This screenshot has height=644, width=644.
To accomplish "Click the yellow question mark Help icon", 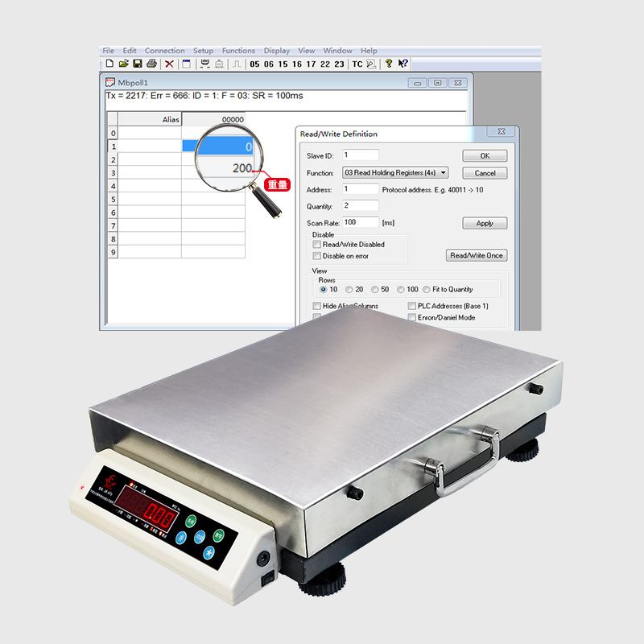I will 388,64.
